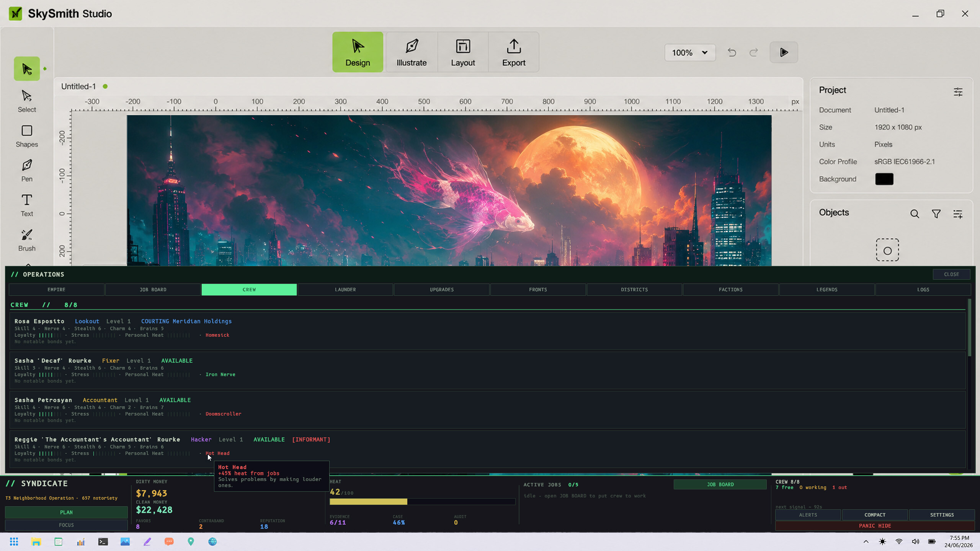
Task: Open the 100% zoom dropdown
Action: point(690,52)
